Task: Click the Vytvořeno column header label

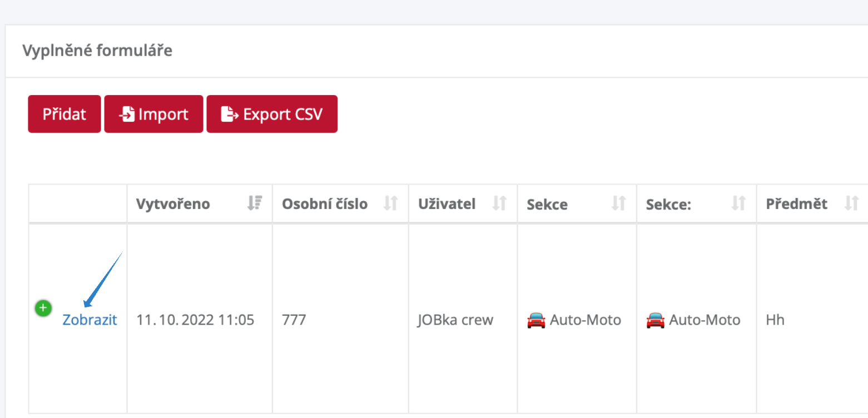Action: tap(173, 204)
